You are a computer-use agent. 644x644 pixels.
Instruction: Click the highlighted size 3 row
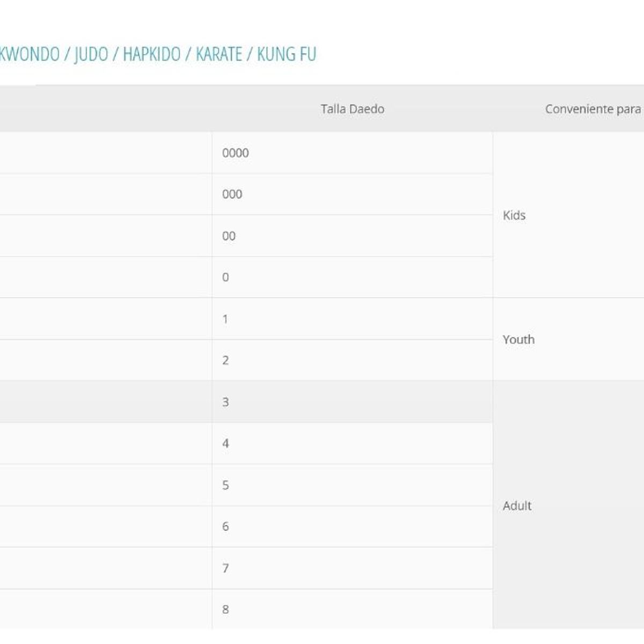(x=225, y=402)
